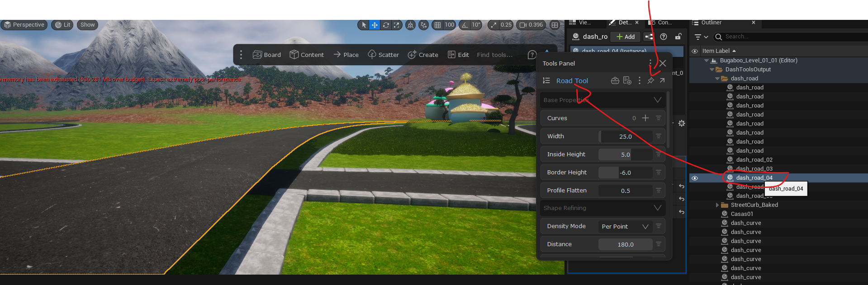Toggle surface snapping icon

[423, 25]
